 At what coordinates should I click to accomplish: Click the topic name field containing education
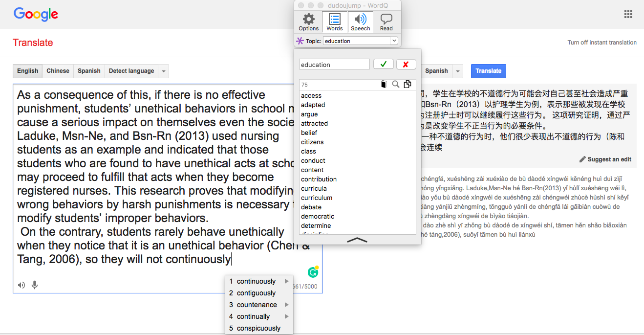pos(334,65)
